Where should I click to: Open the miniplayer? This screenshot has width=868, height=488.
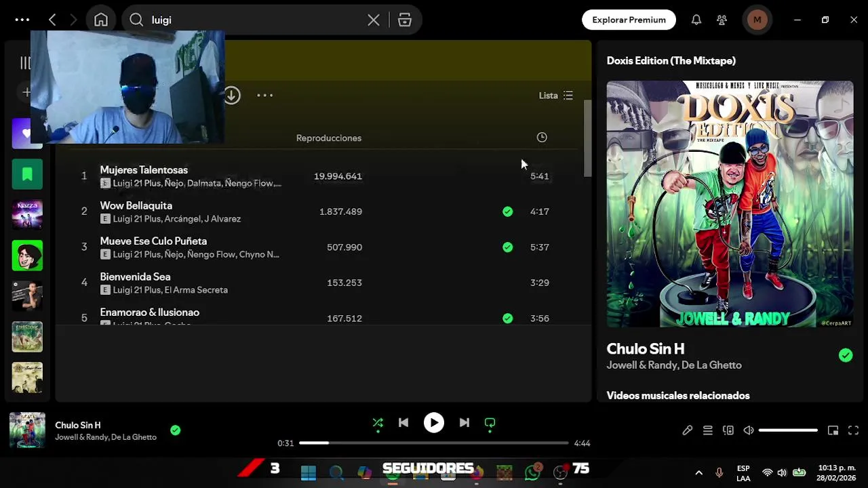[833, 430]
